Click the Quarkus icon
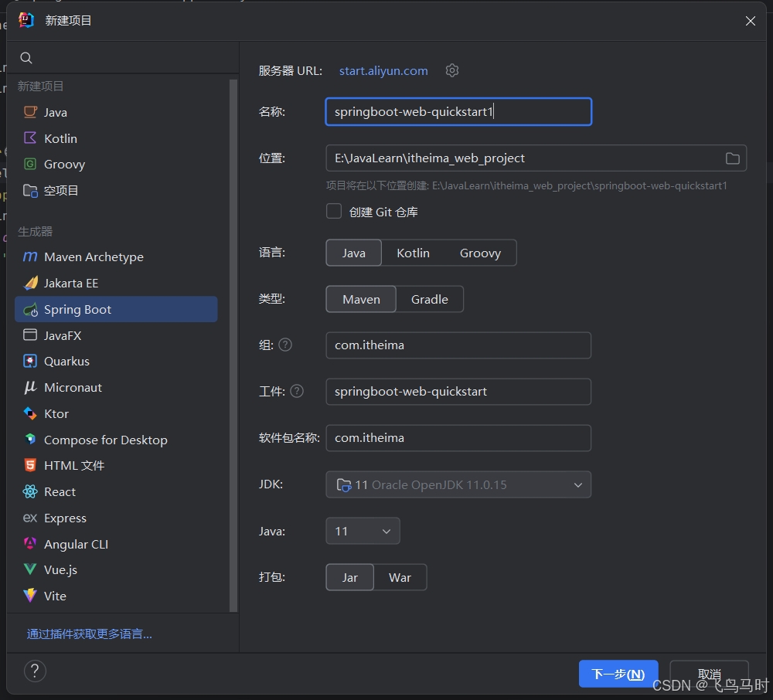The width and height of the screenshot is (773, 700). coord(30,361)
